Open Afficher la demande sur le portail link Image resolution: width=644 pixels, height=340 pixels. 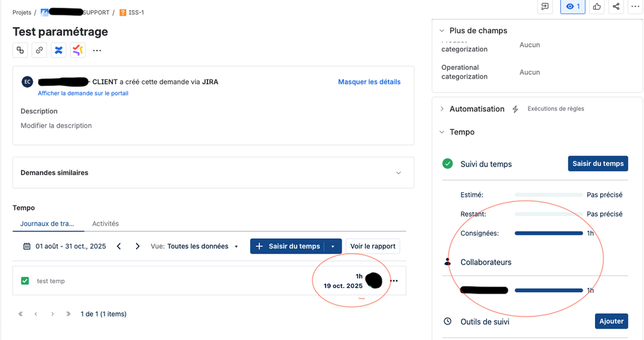coord(83,93)
